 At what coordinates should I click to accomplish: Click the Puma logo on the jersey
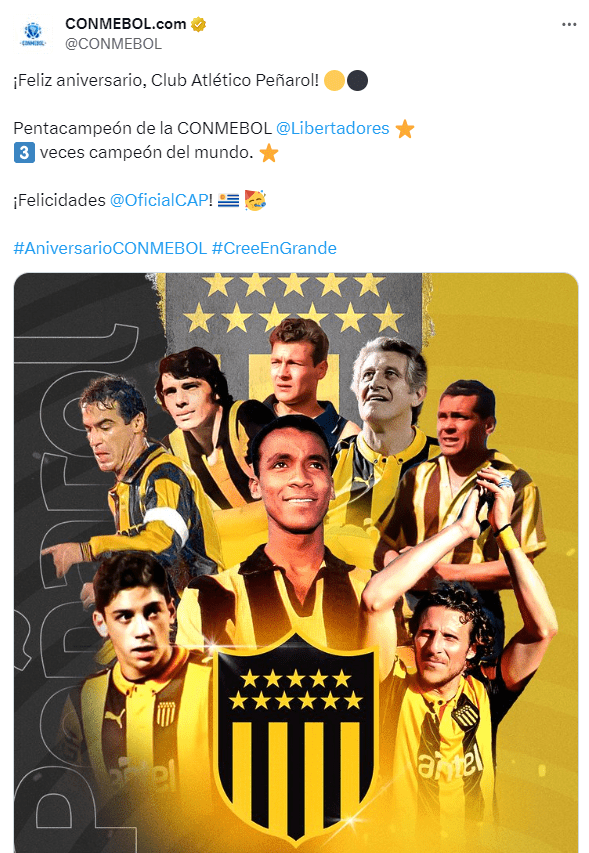click(x=114, y=720)
